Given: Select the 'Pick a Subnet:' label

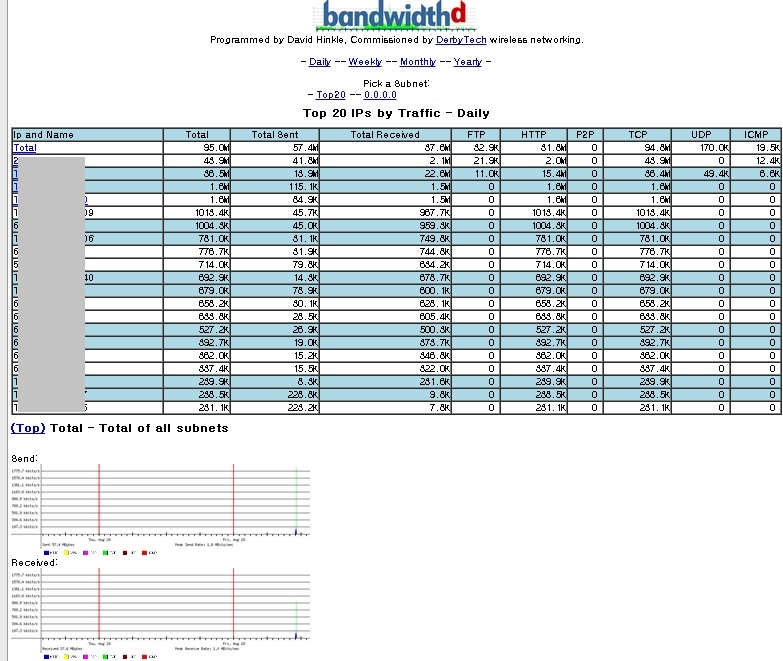Looking at the screenshot, I should coord(396,83).
